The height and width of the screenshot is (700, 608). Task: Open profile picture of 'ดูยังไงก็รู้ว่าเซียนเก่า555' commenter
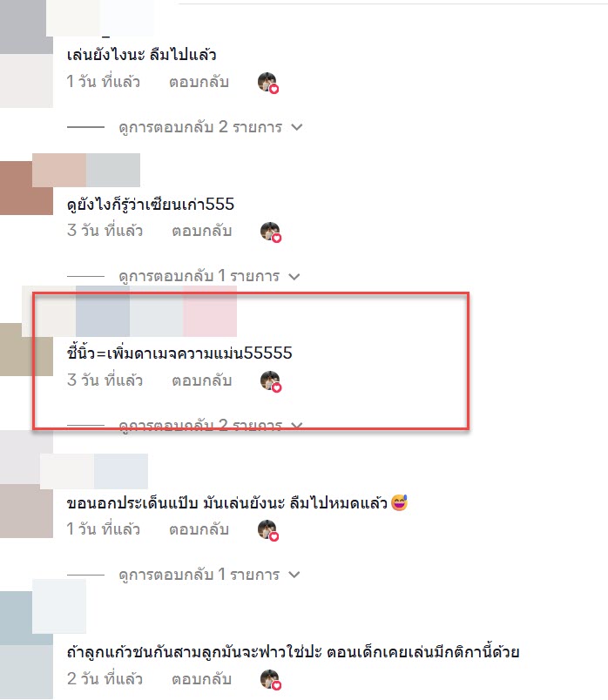click(x=26, y=188)
